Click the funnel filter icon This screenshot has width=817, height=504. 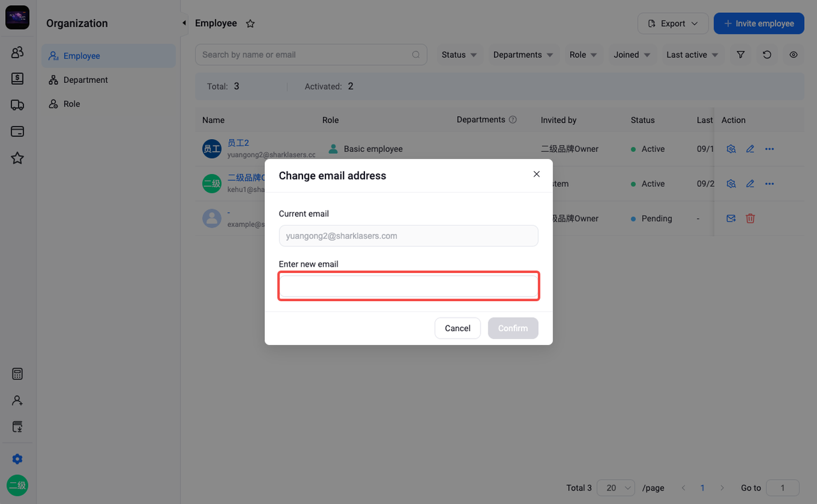(740, 55)
